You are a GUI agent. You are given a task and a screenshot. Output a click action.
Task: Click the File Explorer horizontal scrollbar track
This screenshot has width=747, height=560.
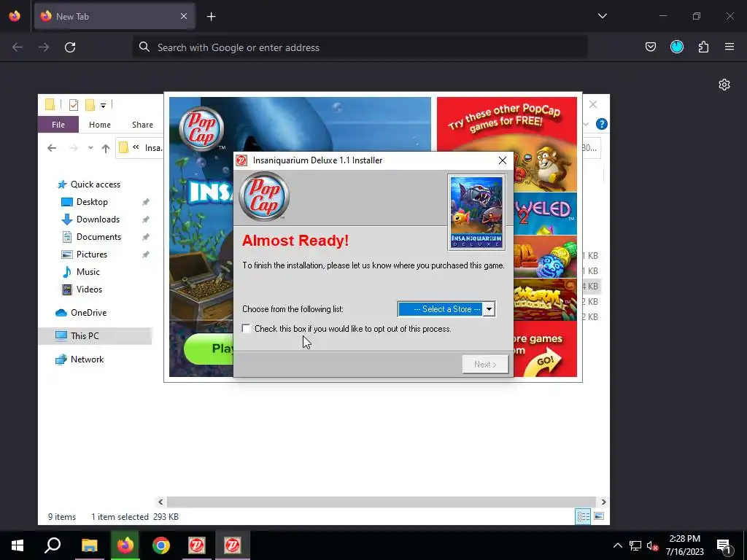[x=381, y=502]
